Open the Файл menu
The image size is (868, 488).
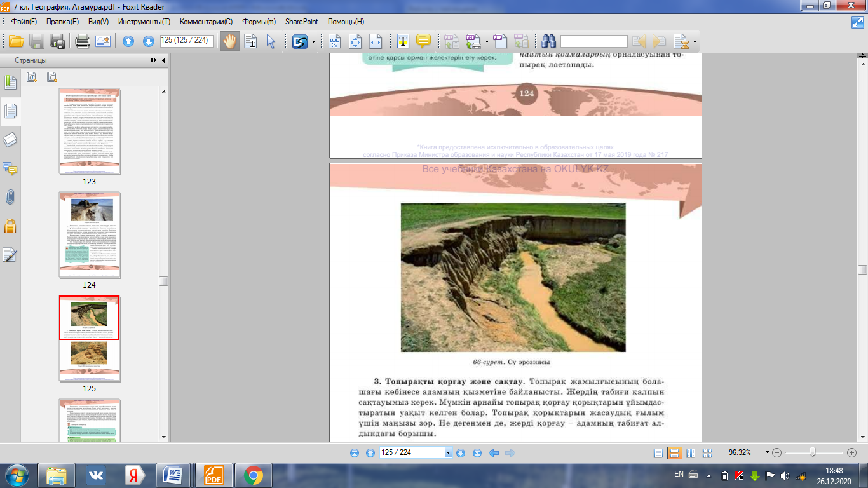(x=24, y=22)
